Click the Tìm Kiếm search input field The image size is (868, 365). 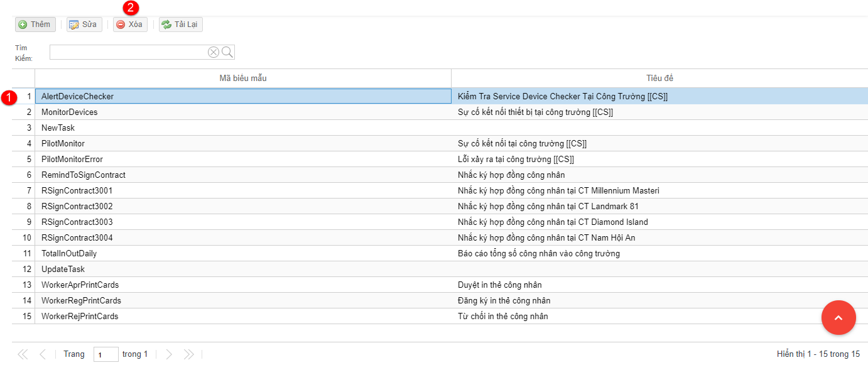point(128,52)
